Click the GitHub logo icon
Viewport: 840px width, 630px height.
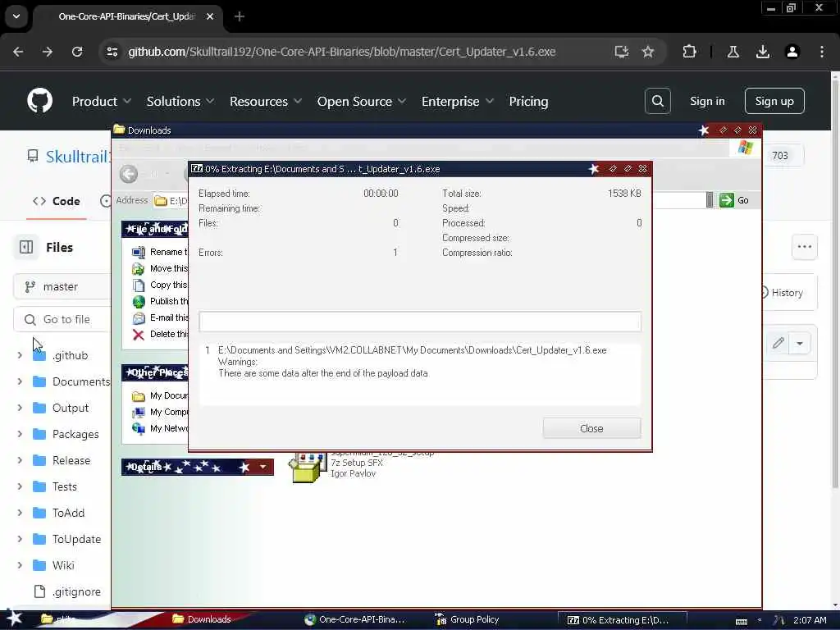click(x=39, y=101)
